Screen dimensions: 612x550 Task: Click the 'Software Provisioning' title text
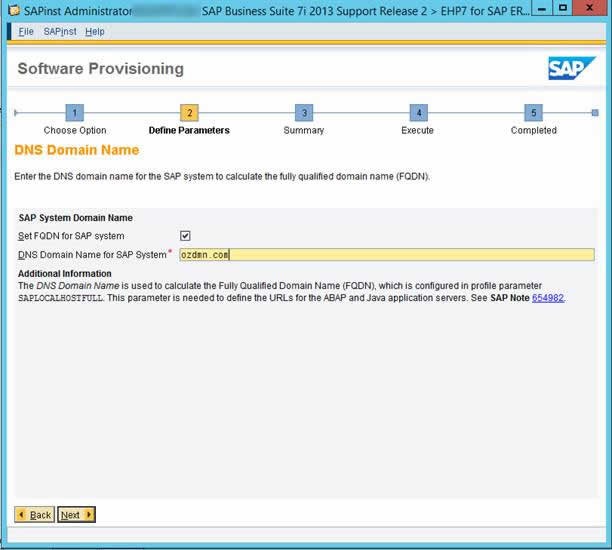tap(101, 69)
